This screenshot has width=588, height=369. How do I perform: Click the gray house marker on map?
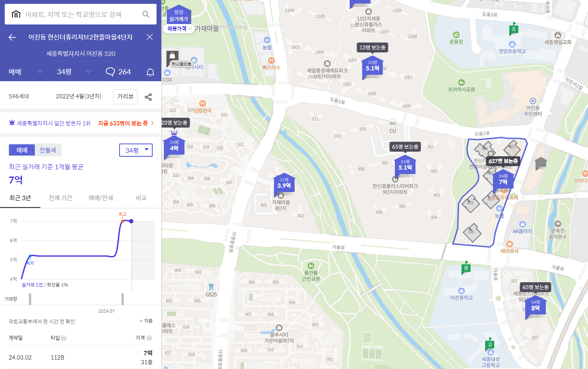point(541,163)
